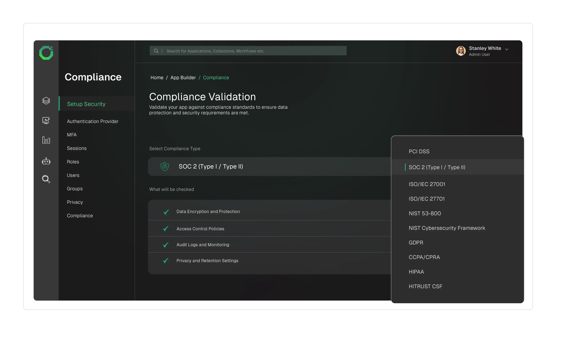
Task: Choose HITRUST CSF from the compliance list
Action: pos(425,287)
